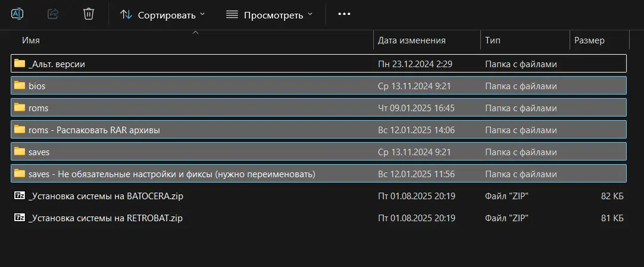Click the Rename icon in toolbar

pyautogui.click(x=17, y=14)
